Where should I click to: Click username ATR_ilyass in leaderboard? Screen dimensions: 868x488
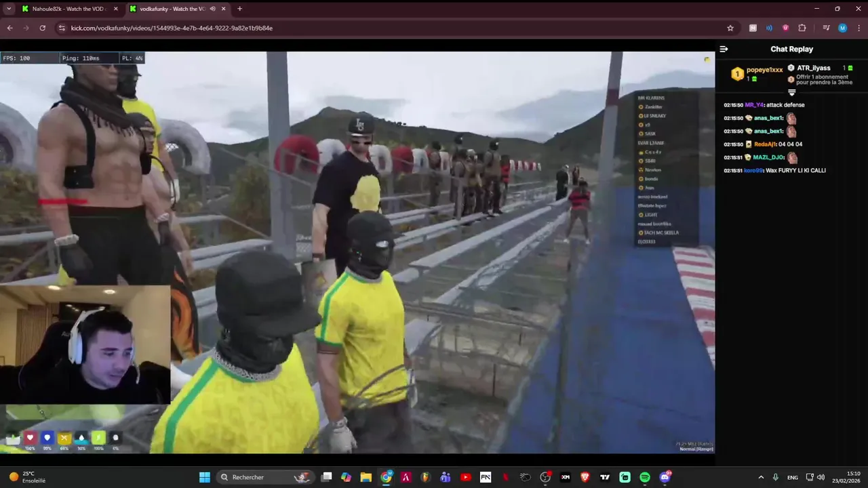(814, 68)
